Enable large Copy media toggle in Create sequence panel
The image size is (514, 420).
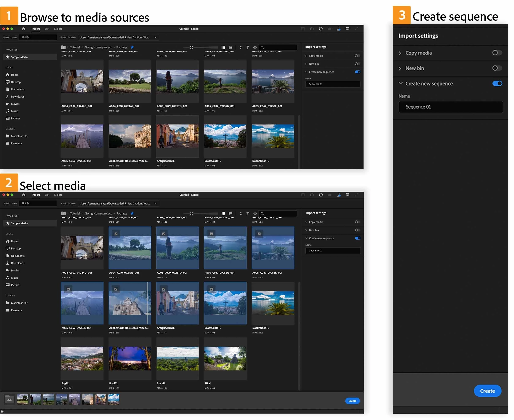[x=497, y=53]
